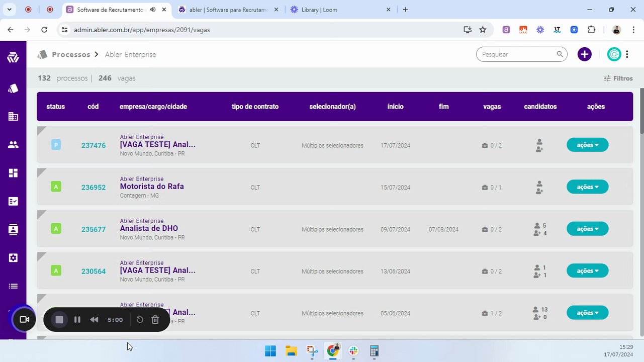644x362 pixels.
Task: Open the green user avatar in header
Action: pos(614,54)
